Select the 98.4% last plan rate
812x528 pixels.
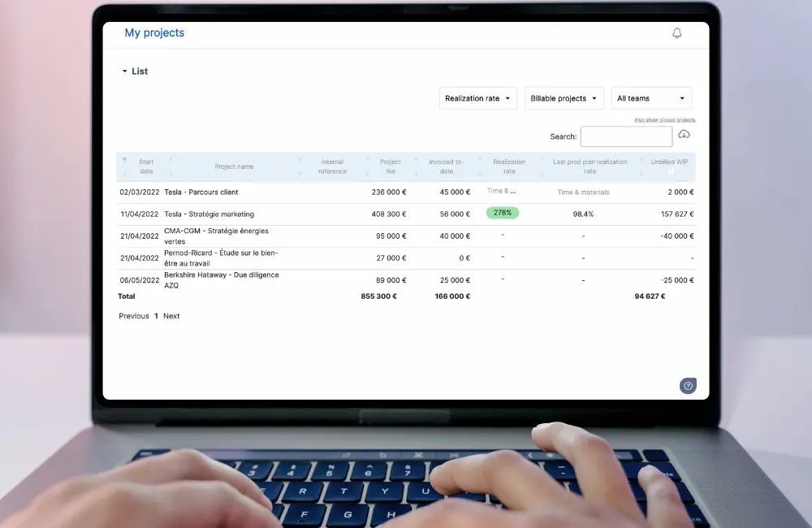pyautogui.click(x=583, y=214)
